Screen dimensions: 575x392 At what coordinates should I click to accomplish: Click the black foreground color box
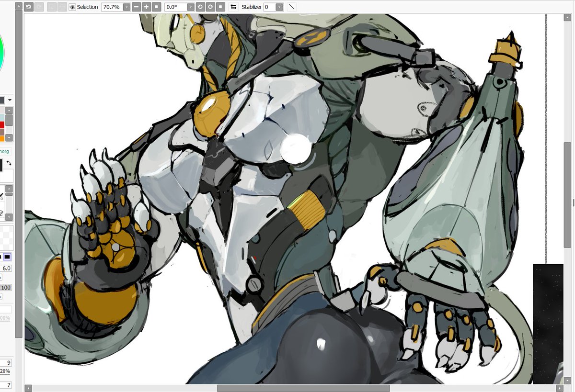point(1,166)
